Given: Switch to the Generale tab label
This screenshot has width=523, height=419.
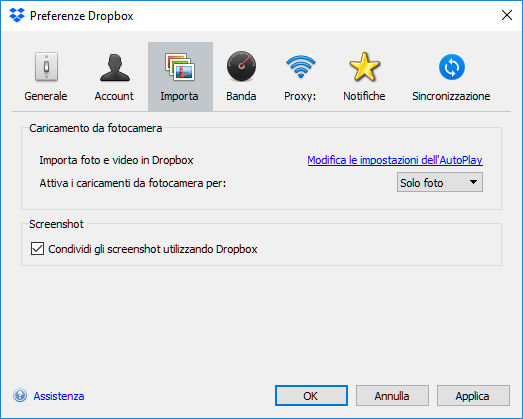Looking at the screenshot, I should (46, 96).
